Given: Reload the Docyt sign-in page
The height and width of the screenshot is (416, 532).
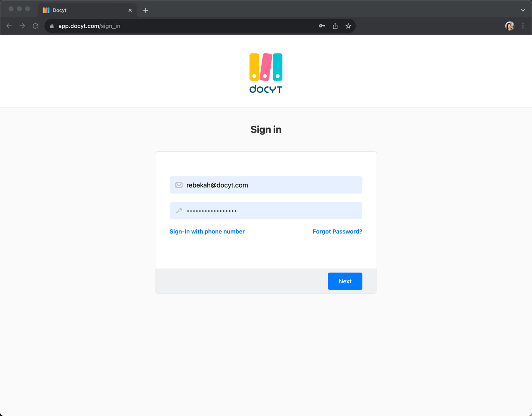Looking at the screenshot, I should click(36, 26).
